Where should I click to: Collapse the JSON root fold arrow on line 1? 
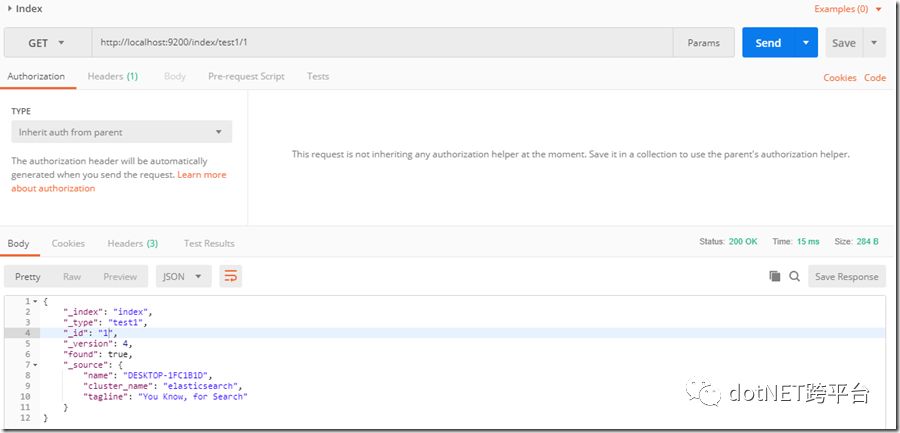36,301
